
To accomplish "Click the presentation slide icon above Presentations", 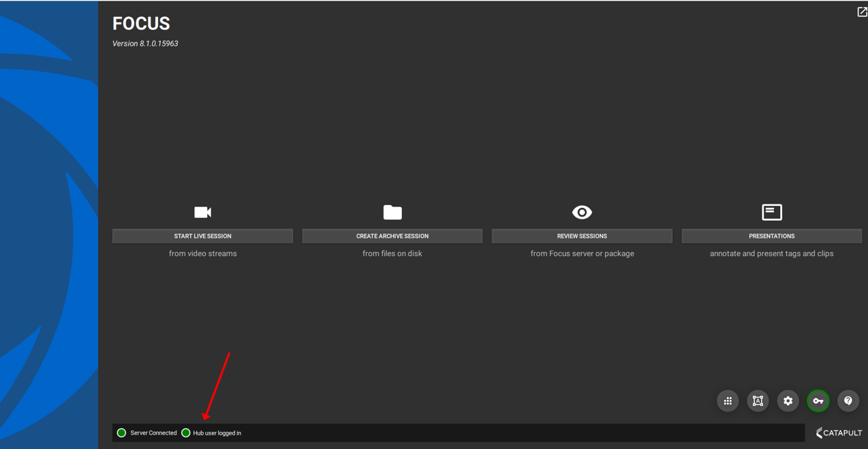I will [x=772, y=212].
